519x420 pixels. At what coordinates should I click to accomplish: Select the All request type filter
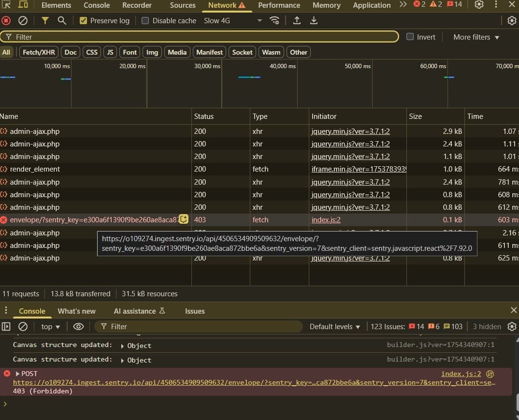(x=6, y=52)
